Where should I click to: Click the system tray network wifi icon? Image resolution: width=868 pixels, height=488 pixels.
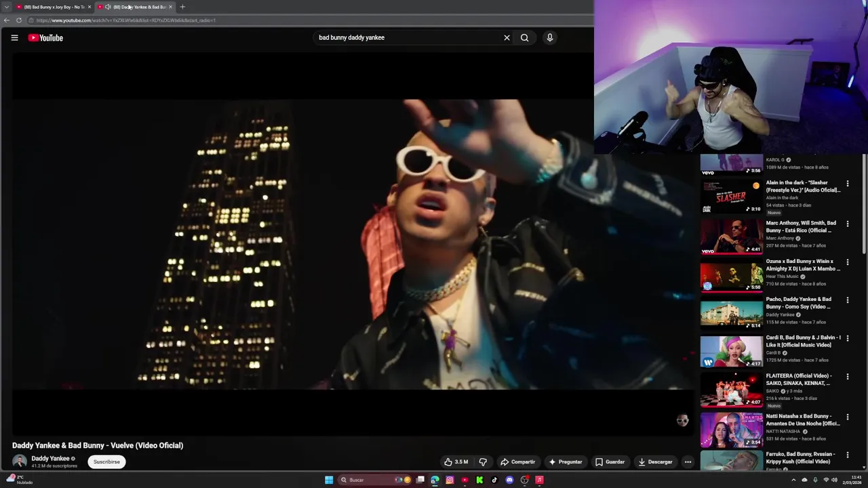click(x=825, y=480)
